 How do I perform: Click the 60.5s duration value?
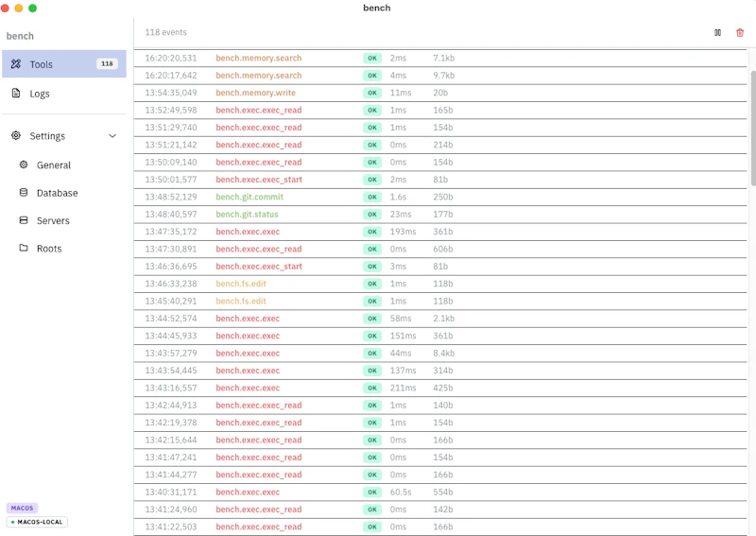[x=401, y=493]
